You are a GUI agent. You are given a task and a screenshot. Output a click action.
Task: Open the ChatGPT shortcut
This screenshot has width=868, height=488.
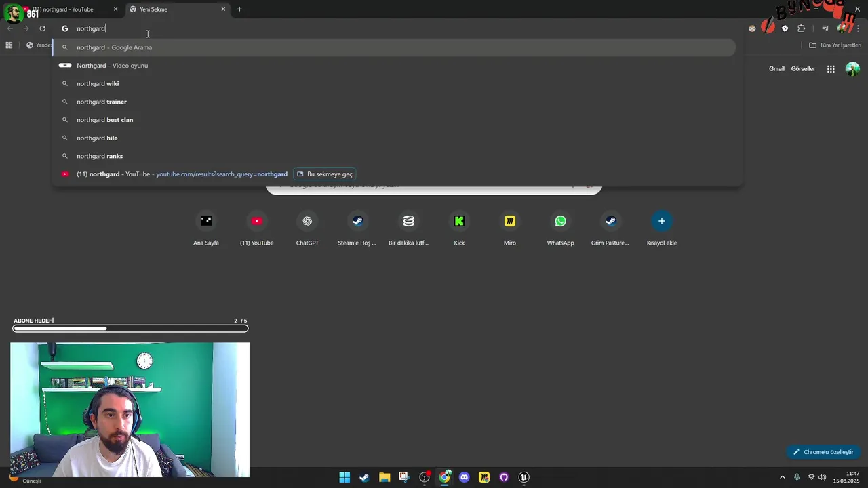tap(307, 229)
